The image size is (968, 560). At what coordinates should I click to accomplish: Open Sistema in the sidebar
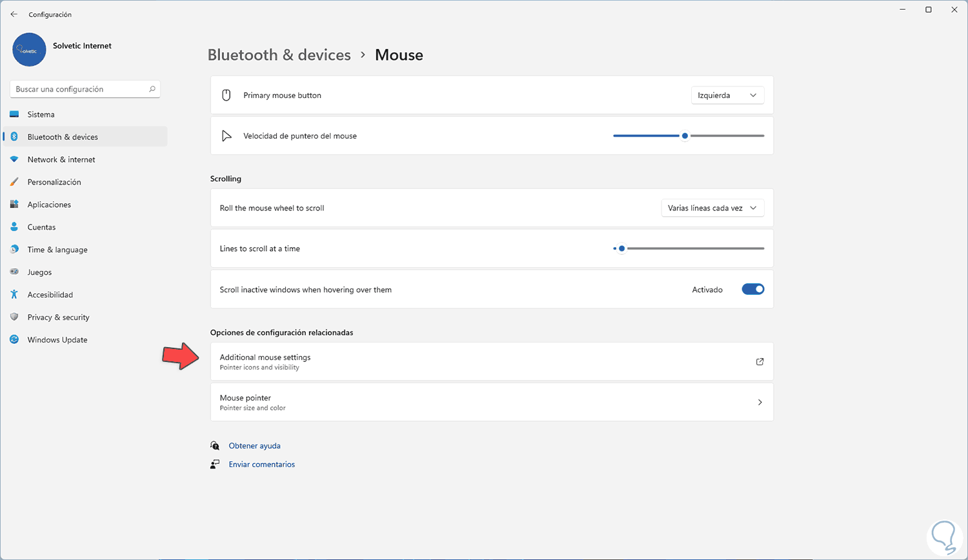point(41,115)
